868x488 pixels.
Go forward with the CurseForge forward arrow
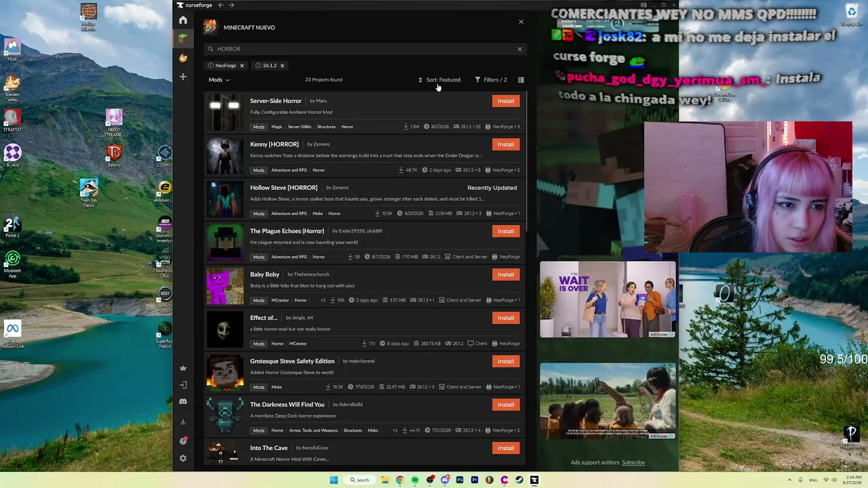pos(231,5)
